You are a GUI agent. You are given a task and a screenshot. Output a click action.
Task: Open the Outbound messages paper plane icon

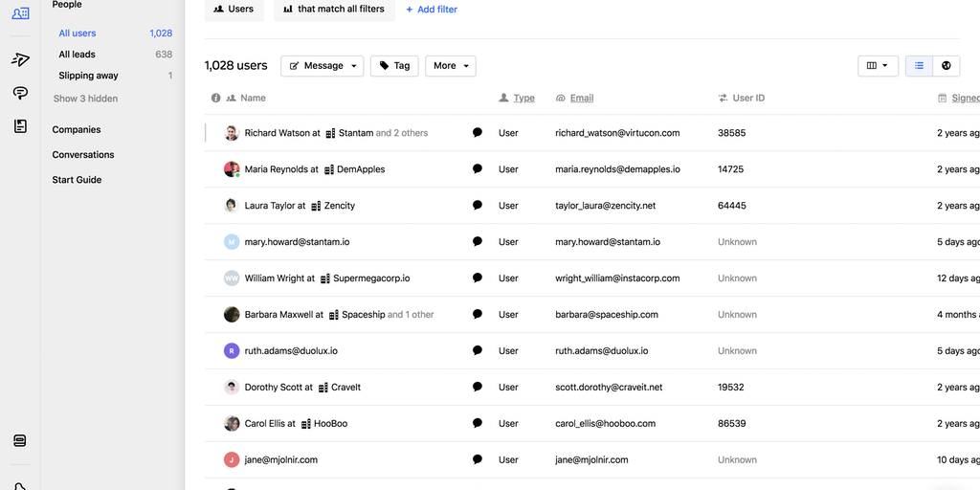coord(20,59)
